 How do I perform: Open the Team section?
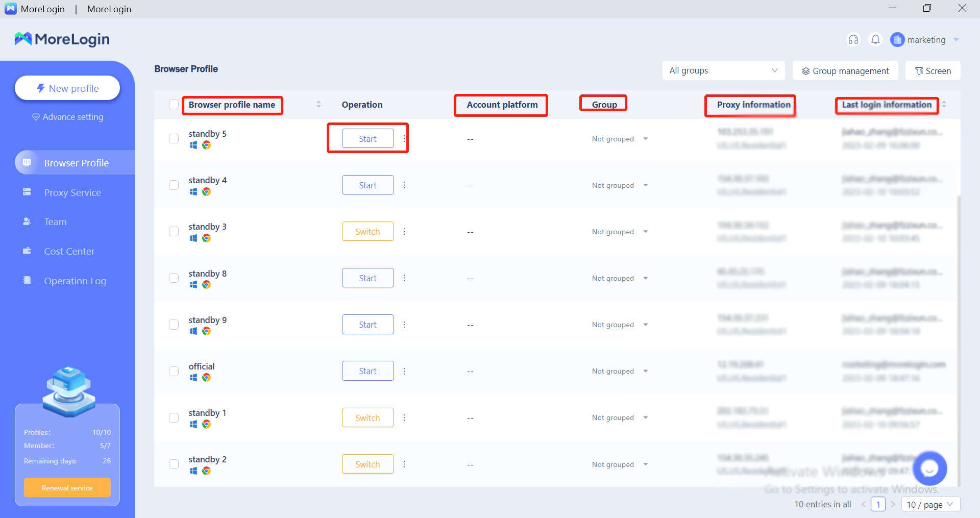tap(55, 221)
